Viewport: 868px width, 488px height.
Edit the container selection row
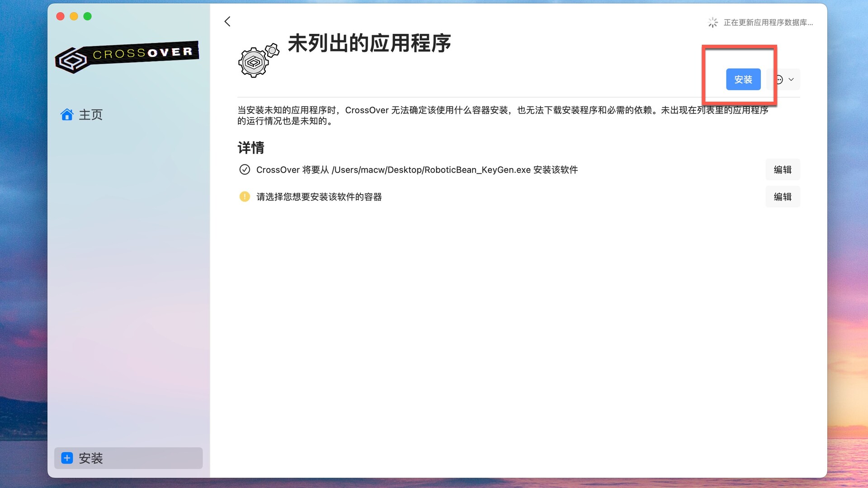[x=783, y=197]
